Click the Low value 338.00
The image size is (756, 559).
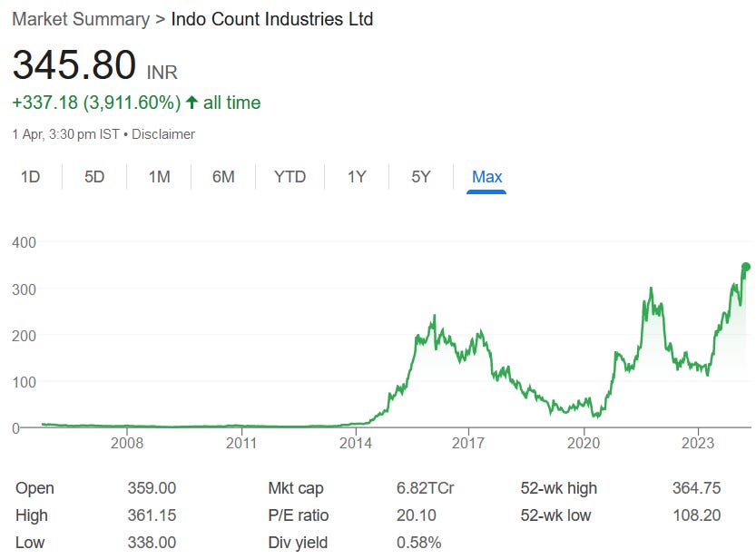[152, 543]
